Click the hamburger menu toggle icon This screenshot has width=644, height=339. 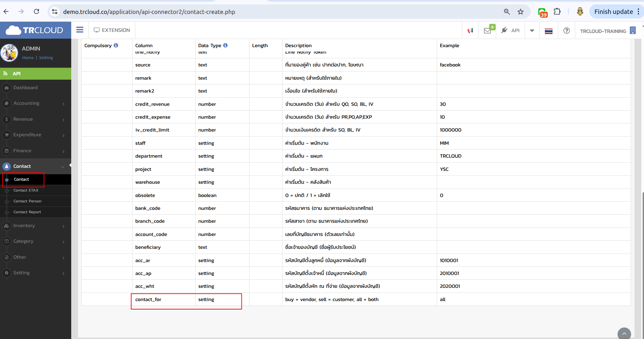tap(80, 30)
